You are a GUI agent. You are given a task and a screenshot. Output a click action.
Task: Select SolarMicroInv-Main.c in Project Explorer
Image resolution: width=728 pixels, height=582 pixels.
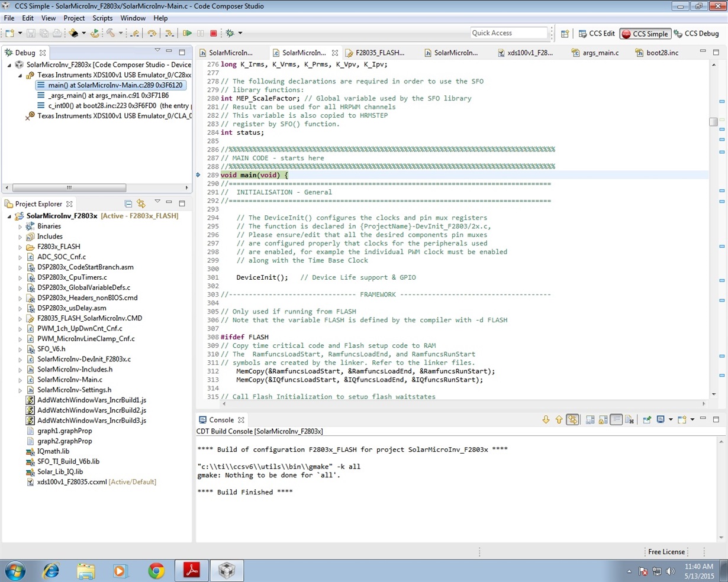pos(70,380)
